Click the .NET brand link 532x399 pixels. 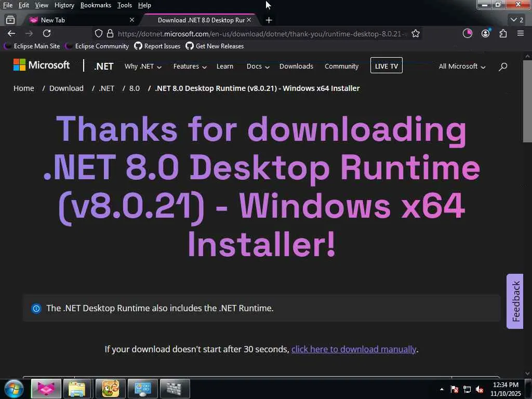click(103, 66)
